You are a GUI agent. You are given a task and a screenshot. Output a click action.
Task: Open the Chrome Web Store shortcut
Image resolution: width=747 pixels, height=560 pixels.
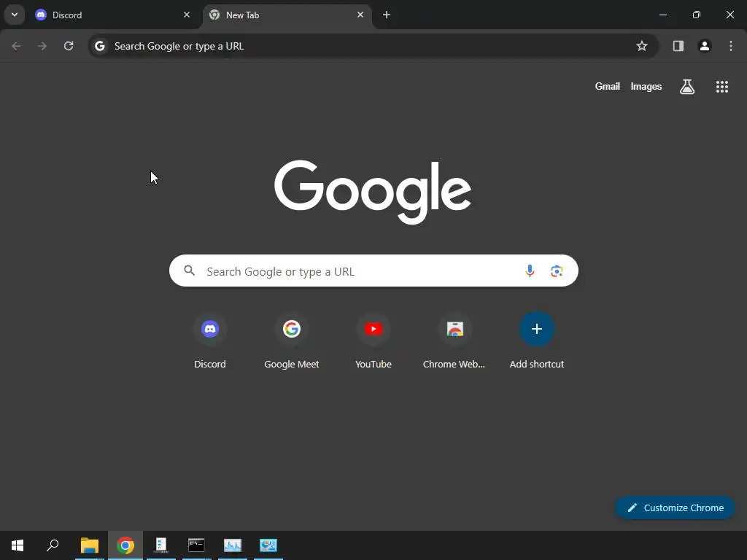click(x=454, y=341)
